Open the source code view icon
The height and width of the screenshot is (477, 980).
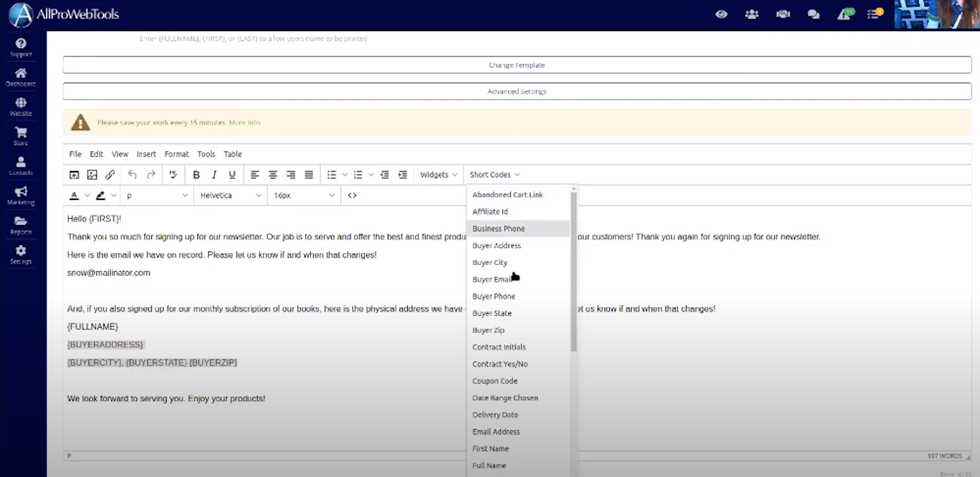pyautogui.click(x=352, y=196)
